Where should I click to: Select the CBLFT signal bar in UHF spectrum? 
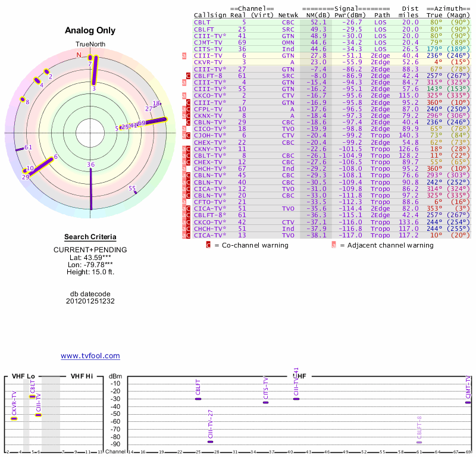click(198, 399)
